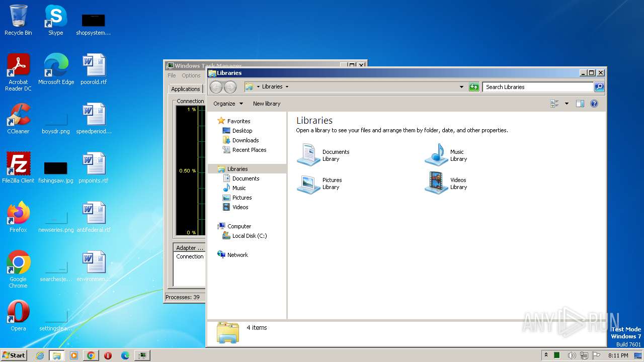This screenshot has width=644, height=362.
Task: Open Recycle Bin desktop icon
Action: coord(18,20)
